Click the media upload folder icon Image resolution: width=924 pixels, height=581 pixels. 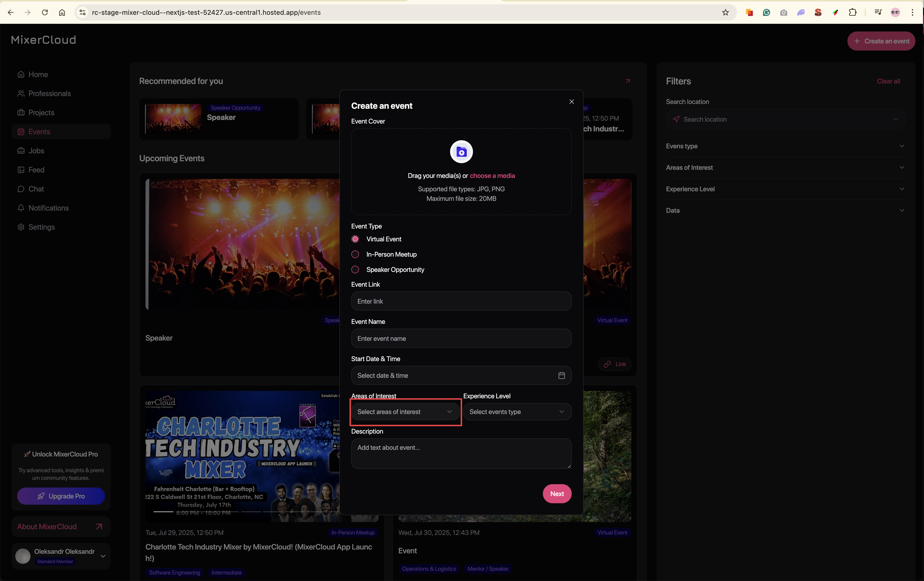point(461,152)
